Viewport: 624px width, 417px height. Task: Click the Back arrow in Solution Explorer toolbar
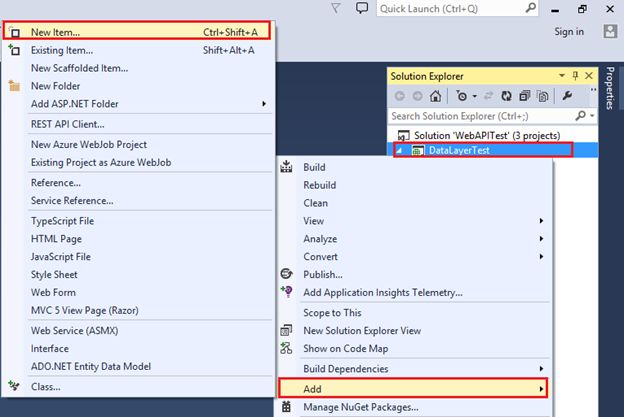[x=400, y=96]
